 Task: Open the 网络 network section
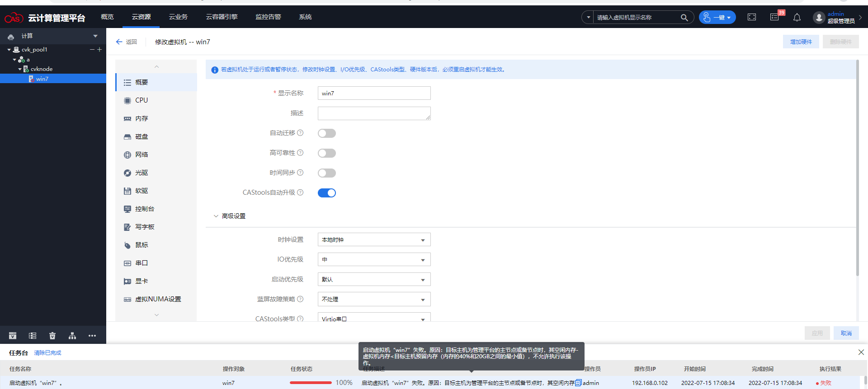coord(156,155)
